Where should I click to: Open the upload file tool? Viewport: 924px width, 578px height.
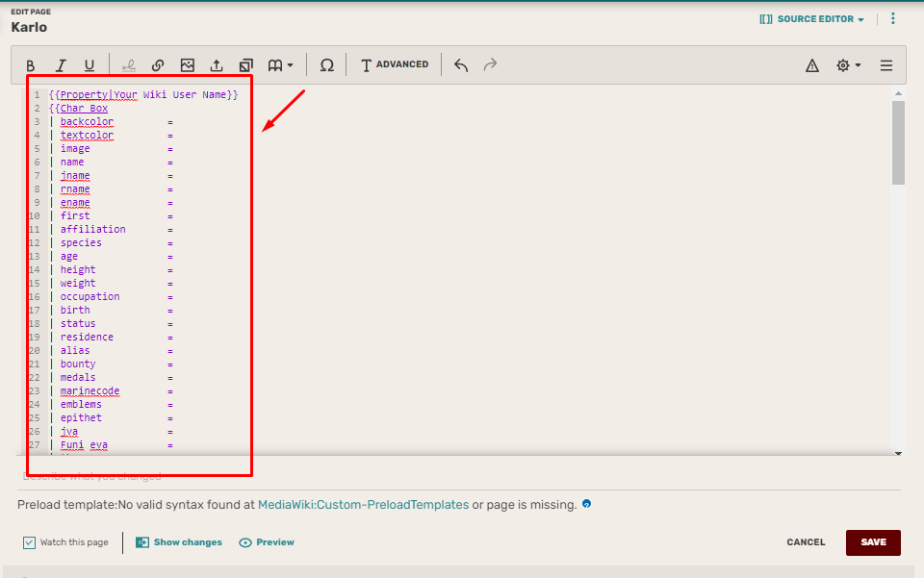217,65
